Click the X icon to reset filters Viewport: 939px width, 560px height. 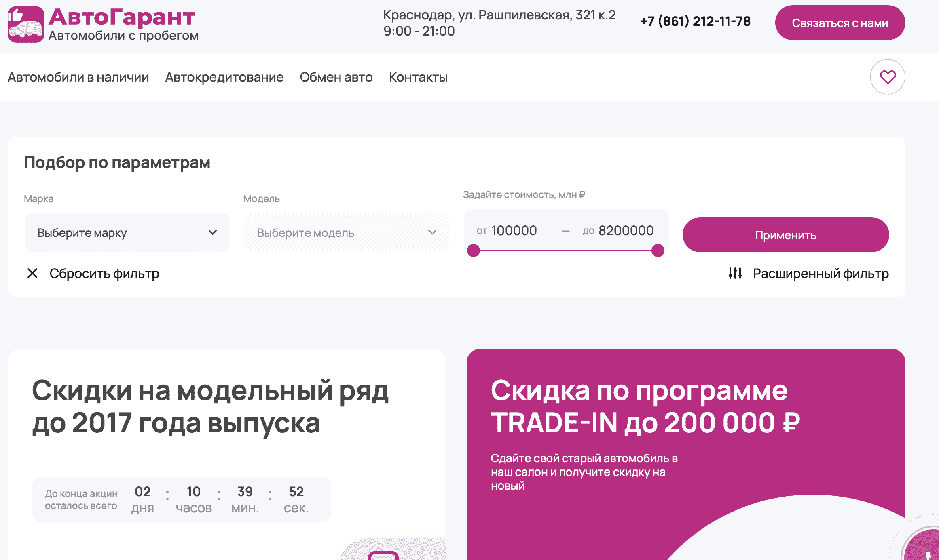[x=32, y=274]
